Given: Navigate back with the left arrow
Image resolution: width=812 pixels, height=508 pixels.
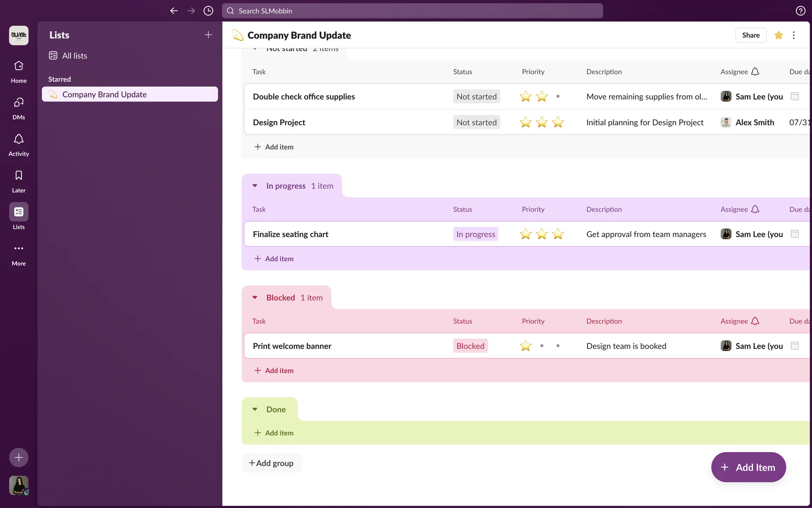Looking at the screenshot, I should [x=174, y=11].
